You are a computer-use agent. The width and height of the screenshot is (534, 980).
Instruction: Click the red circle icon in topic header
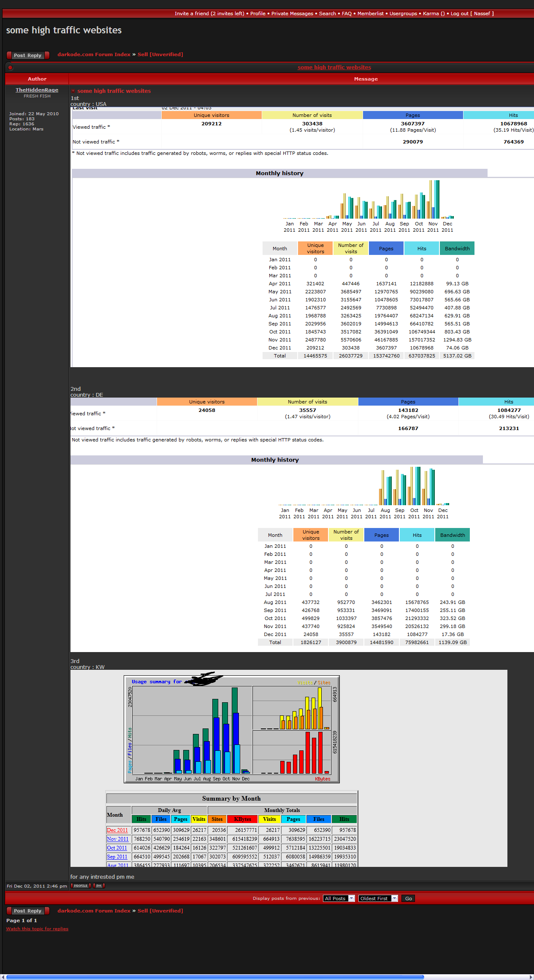pos(10,68)
